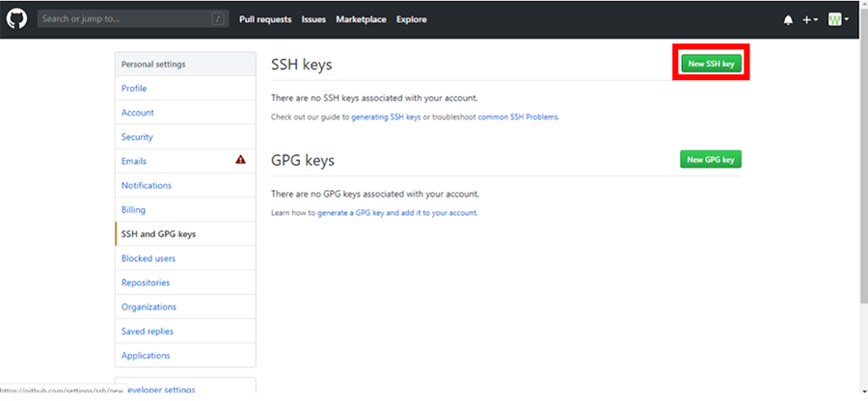The width and height of the screenshot is (868, 401).
Task: Select Billing in settings sidebar
Action: 185,210
